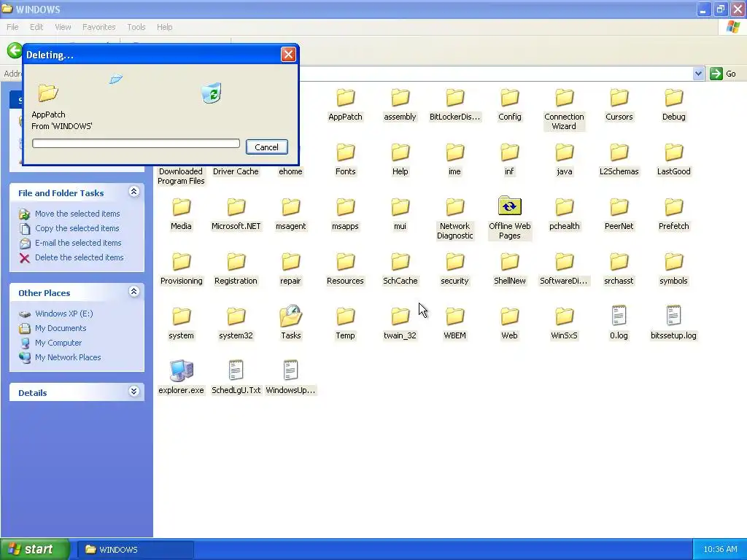Click the taskbar clock

[x=720, y=550]
